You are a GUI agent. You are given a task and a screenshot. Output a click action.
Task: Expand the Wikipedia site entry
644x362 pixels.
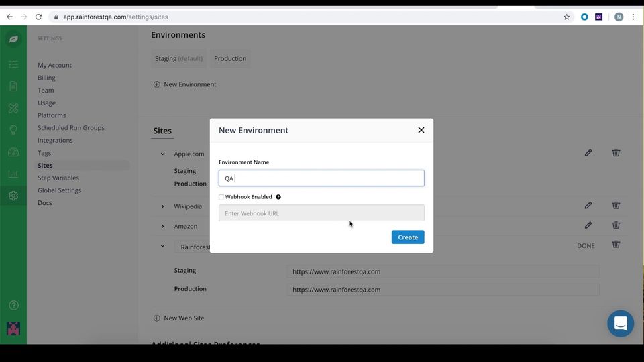162,206
